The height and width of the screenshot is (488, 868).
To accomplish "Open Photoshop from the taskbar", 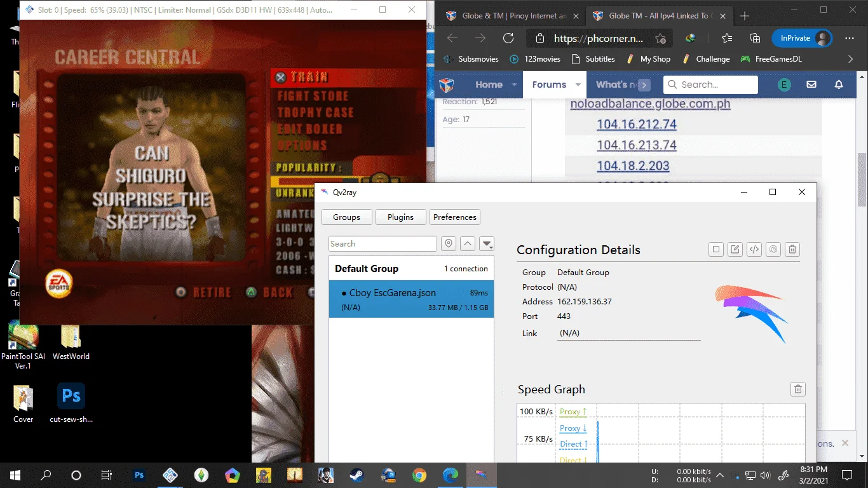I will (139, 475).
